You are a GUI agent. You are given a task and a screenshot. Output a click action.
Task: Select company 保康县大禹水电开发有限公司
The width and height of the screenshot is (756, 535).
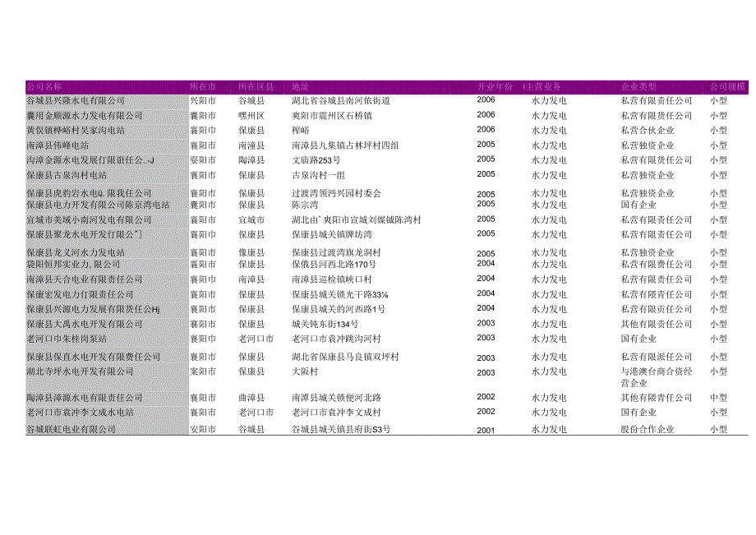point(85,324)
